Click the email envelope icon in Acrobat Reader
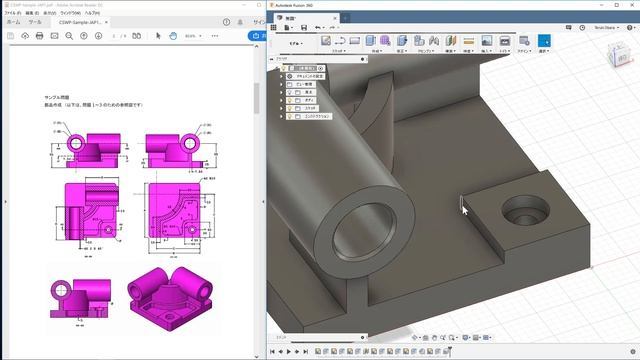The height and width of the screenshot is (360, 640). [54, 36]
